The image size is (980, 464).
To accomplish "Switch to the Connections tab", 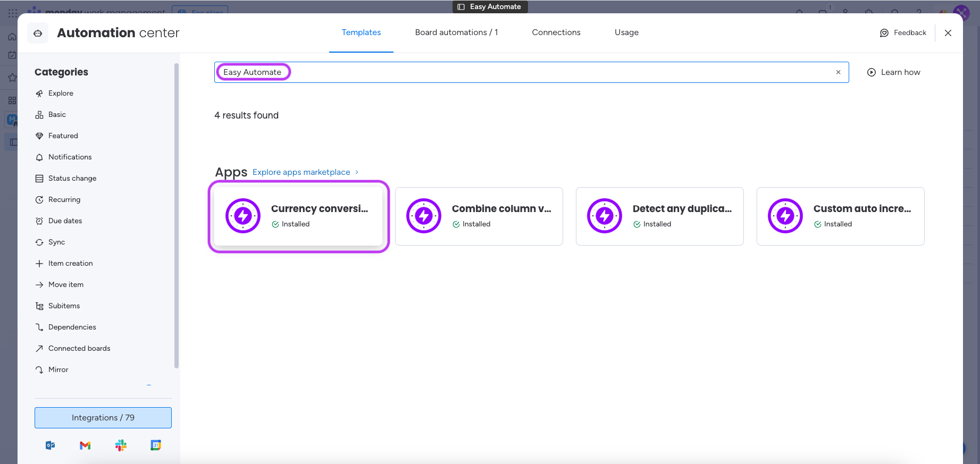I will pyautogui.click(x=556, y=32).
